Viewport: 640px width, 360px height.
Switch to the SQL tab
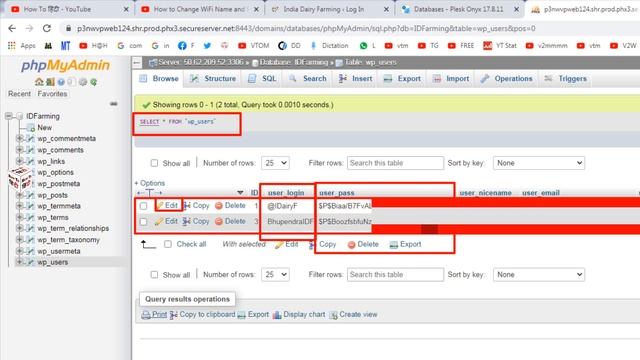[262, 79]
